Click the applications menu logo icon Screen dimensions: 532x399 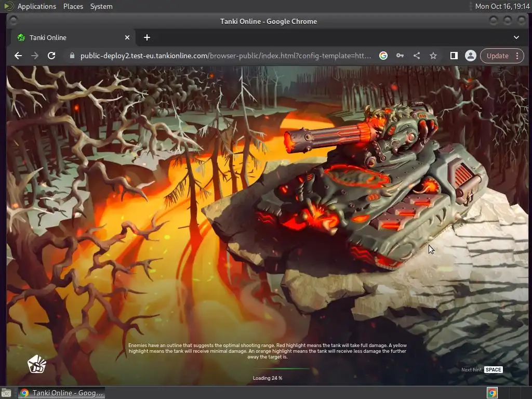pyautogui.click(x=8, y=6)
